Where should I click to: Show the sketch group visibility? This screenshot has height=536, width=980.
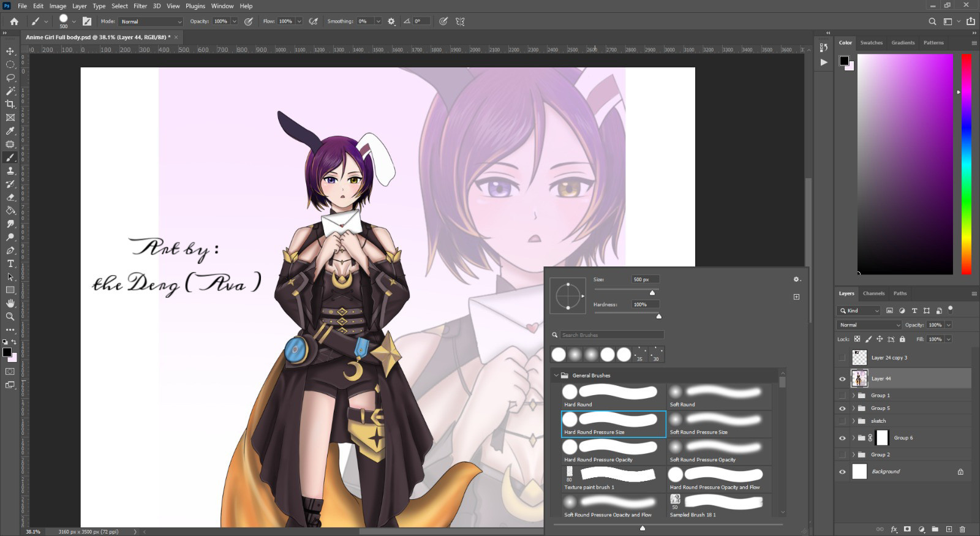coord(842,421)
